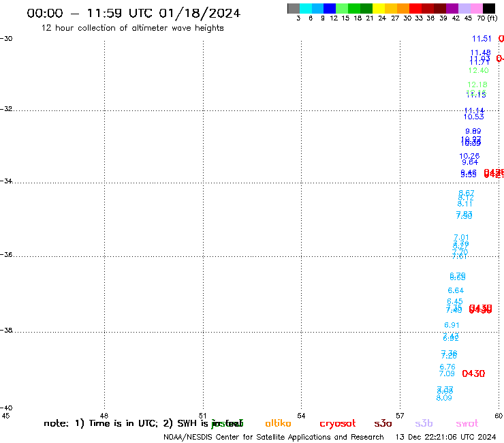Screen dimensions: 504x443
Task: Click the '-32' latitude axis label
Action: click(x=6, y=109)
